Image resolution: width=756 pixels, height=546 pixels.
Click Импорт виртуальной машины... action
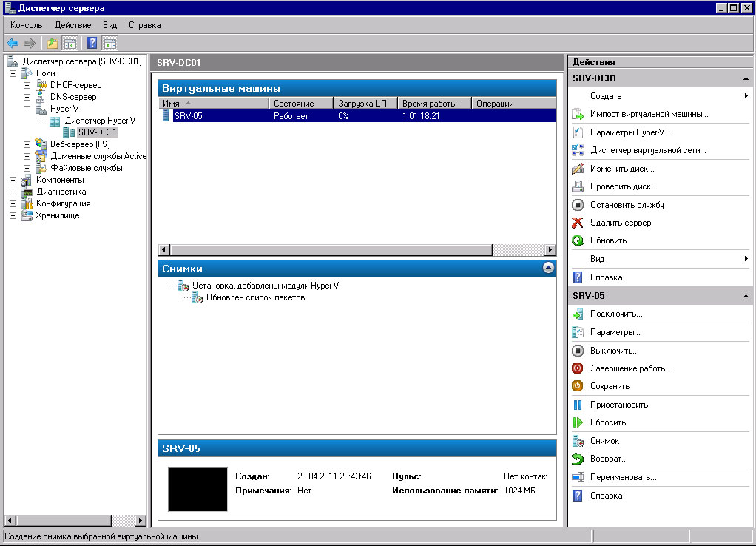point(649,114)
